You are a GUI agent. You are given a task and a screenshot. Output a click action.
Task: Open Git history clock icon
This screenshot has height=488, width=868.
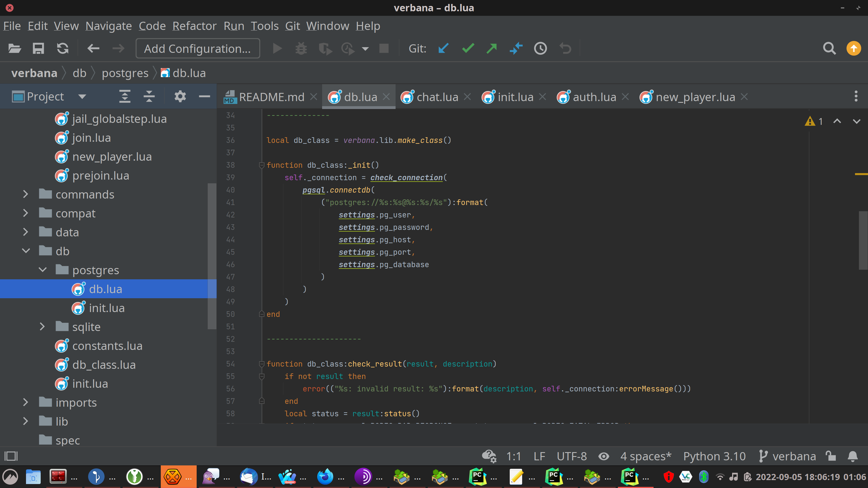tap(540, 49)
